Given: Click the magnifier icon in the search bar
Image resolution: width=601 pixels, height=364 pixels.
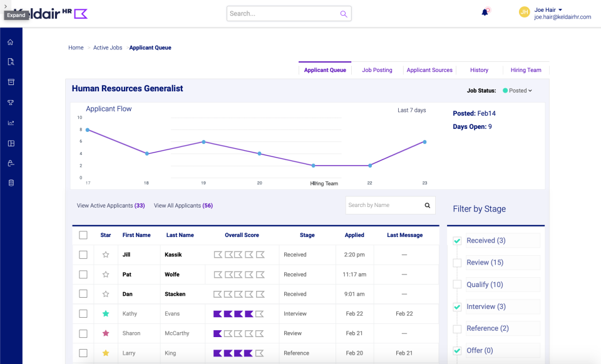Looking at the screenshot, I should pyautogui.click(x=343, y=13).
